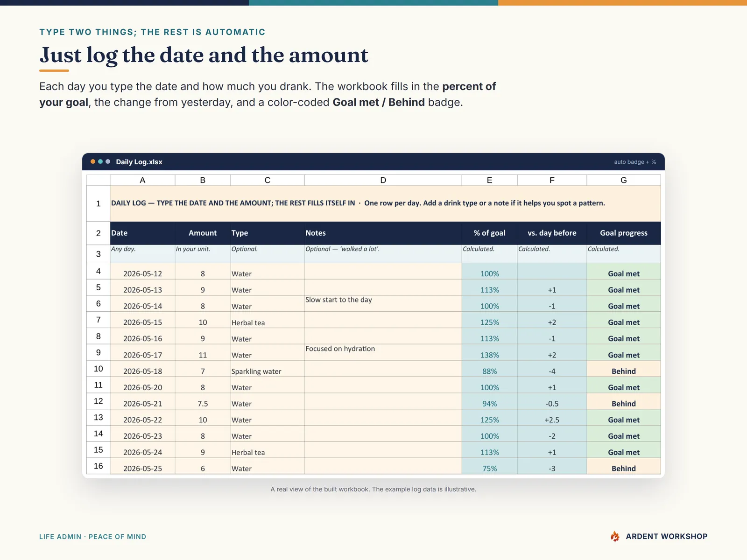Click the caption about the built workbook
This screenshot has height=560, width=747.
pos(373,489)
